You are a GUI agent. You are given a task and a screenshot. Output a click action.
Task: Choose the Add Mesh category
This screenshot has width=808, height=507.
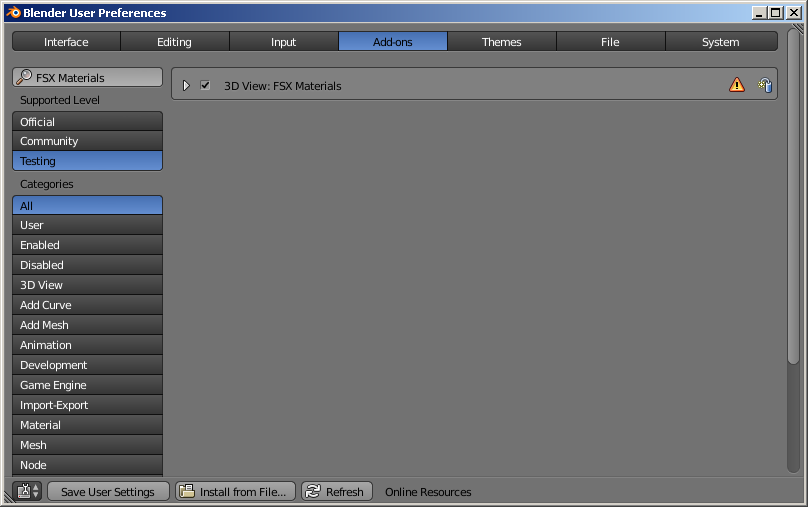pyautogui.click(x=87, y=325)
